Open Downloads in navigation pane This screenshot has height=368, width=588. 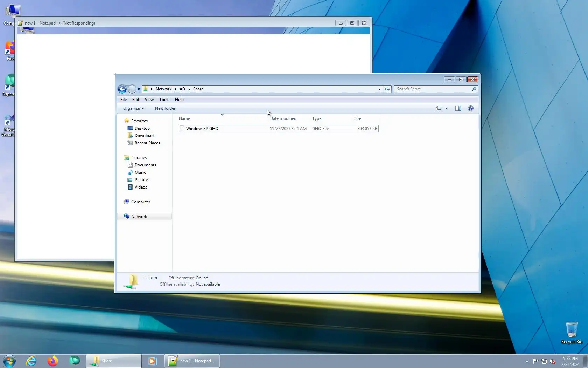click(145, 136)
